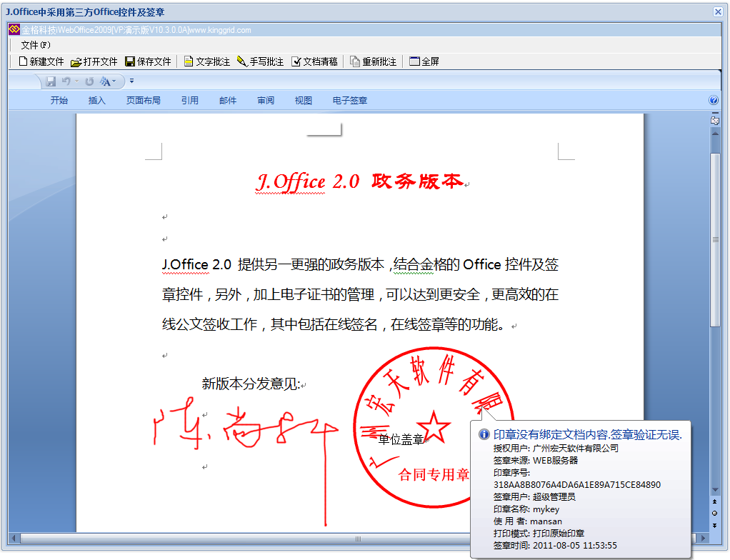The width and height of the screenshot is (730, 560).
Task: Open the 电子签章 ribbon tab
Action: point(350,100)
